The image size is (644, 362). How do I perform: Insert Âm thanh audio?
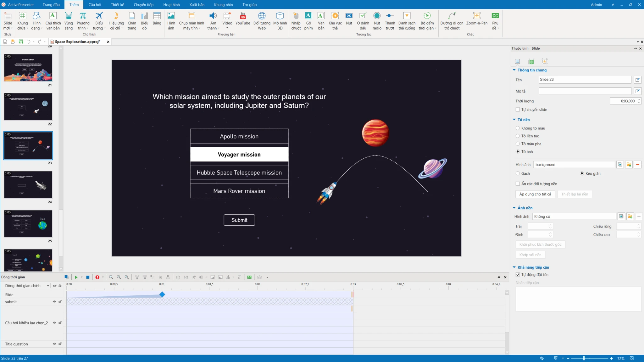[213, 21]
